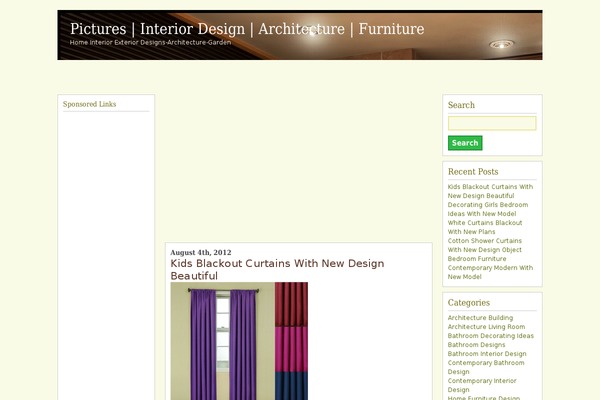This screenshot has width=600, height=400.
Task: Open recent post 'Cotton Shower Curtains With New Design Object'
Action: pos(485,245)
